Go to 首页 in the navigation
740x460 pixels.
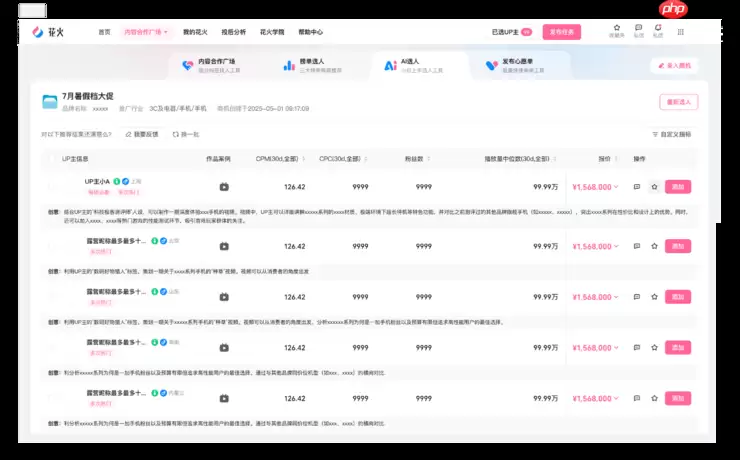click(104, 32)
